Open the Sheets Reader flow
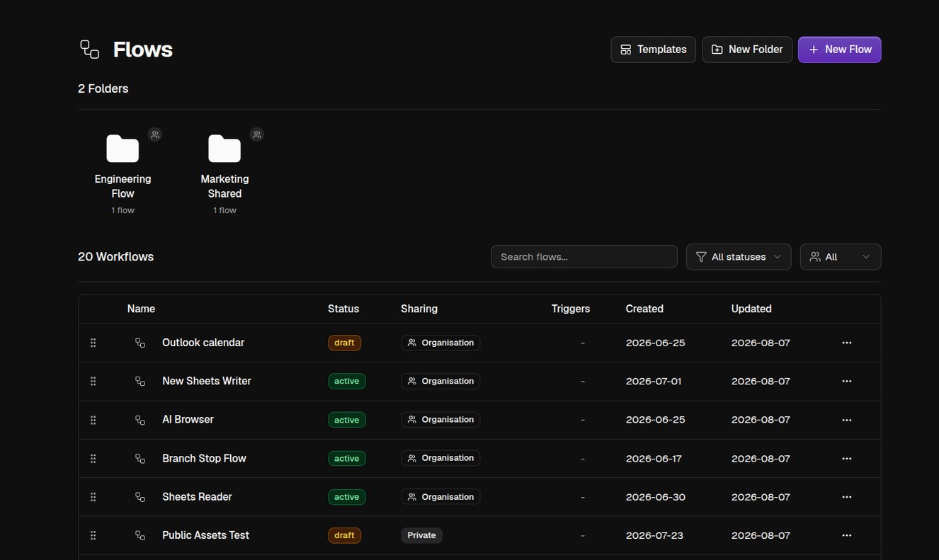 point(197,497)
